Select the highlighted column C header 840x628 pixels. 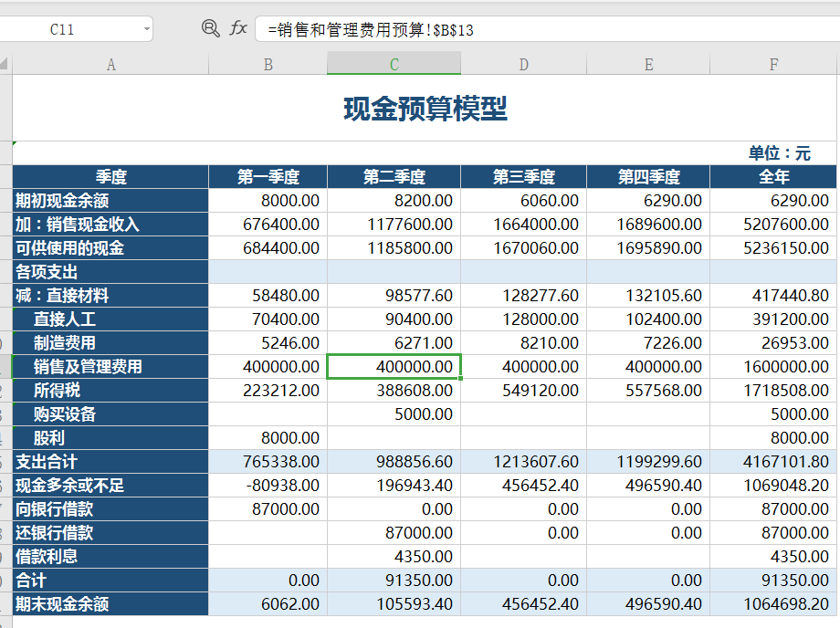394,65
